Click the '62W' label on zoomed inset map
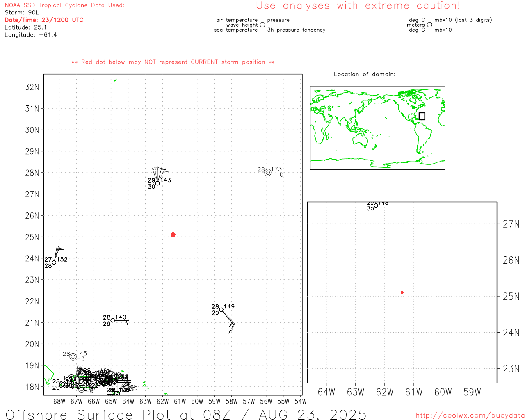 [x=385, y=392]
